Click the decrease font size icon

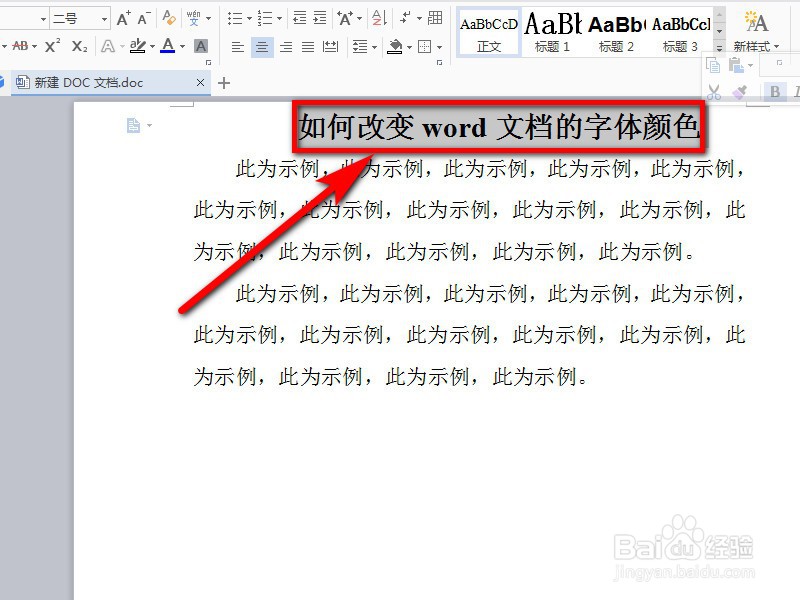pos(143,16)
